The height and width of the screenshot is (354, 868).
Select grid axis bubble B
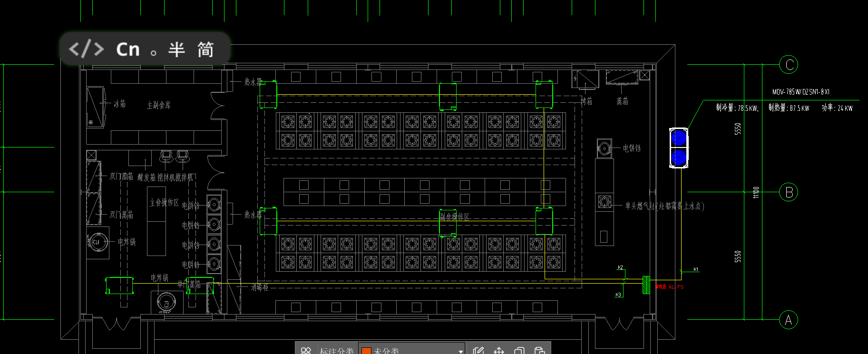[x=789, y=192]
